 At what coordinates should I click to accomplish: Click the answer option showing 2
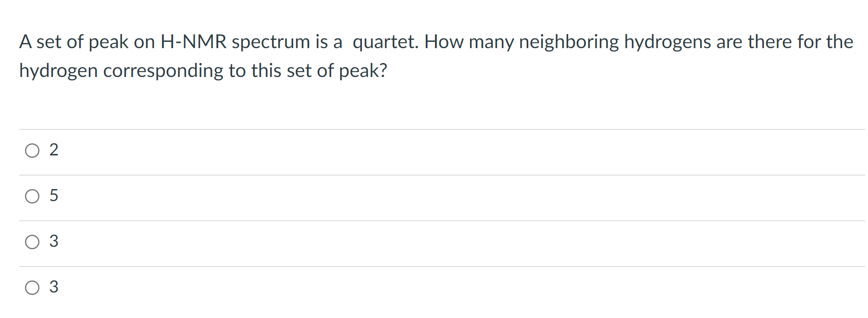click(54, 151)
